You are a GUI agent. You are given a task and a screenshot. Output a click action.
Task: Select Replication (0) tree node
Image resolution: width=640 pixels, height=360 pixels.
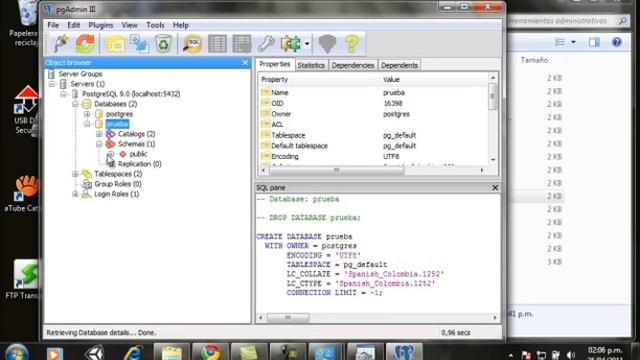pyautogui.click(x=140, y=164)
